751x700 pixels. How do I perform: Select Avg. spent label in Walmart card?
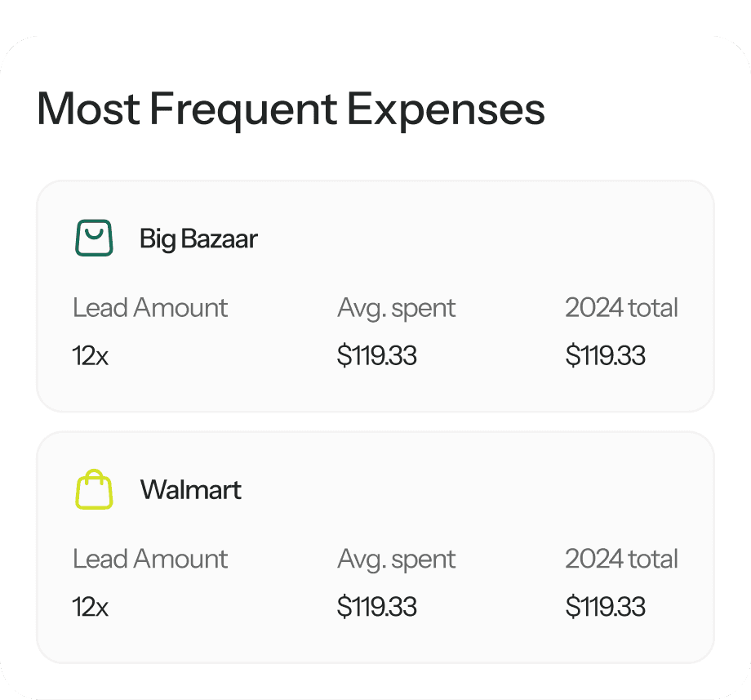tap(396, 560)
